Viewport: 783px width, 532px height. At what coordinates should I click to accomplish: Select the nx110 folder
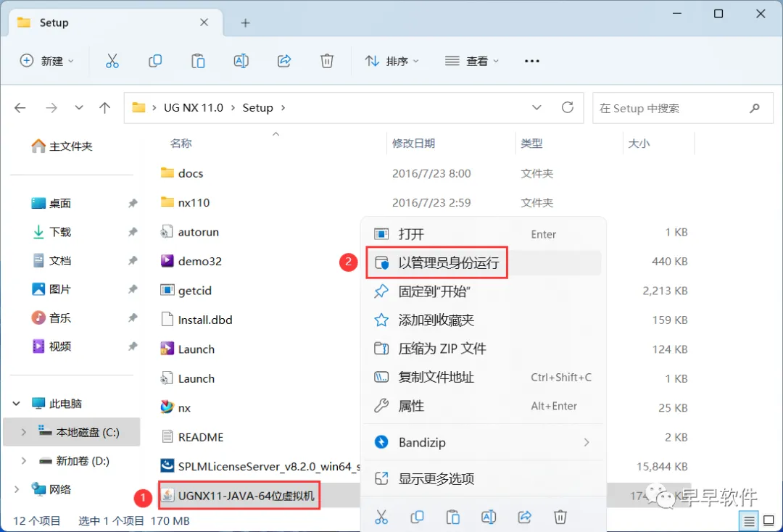[x=185, y=203]
